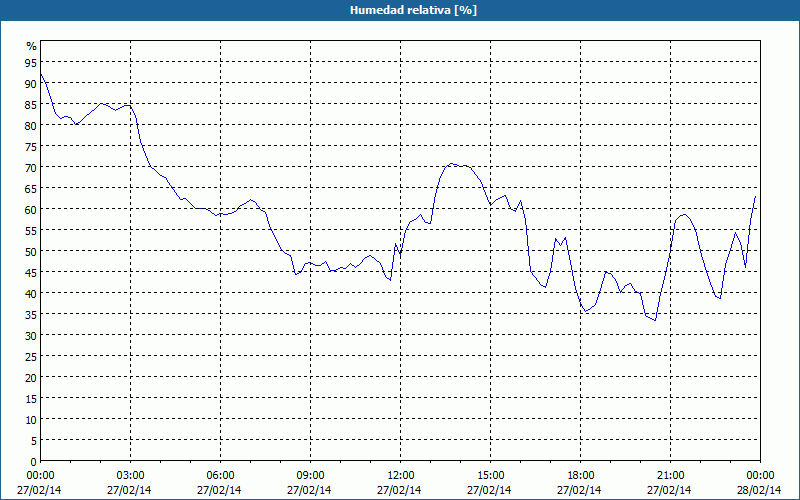The height and width of the screenshot is (500, 800).
Task: Click the x-axis time label "03:00"
Action: [131, 476]
